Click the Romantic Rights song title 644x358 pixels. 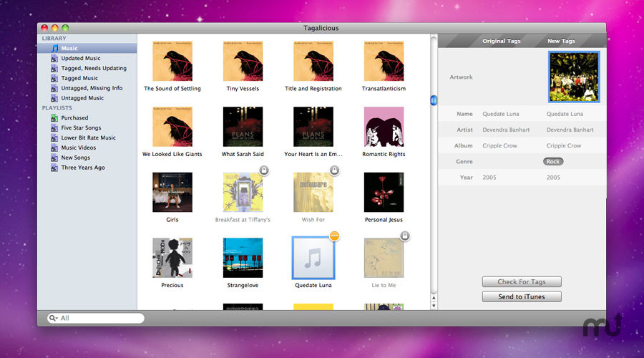384,154
